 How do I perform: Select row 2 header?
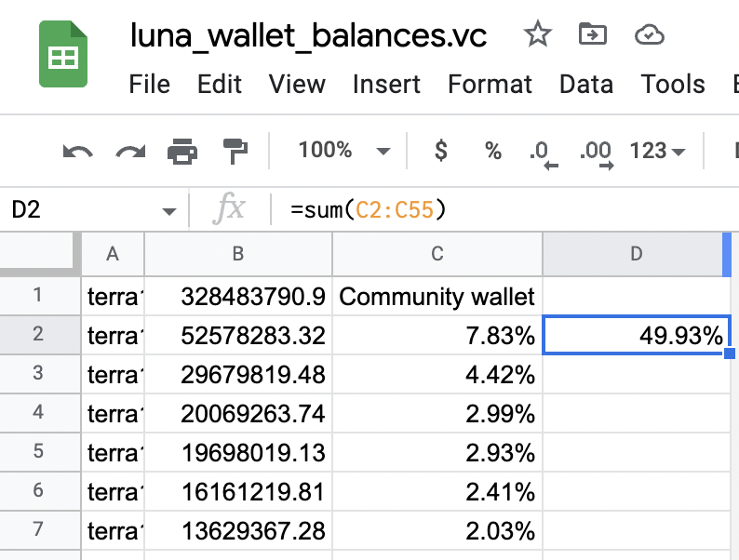[x=40, y=334]
